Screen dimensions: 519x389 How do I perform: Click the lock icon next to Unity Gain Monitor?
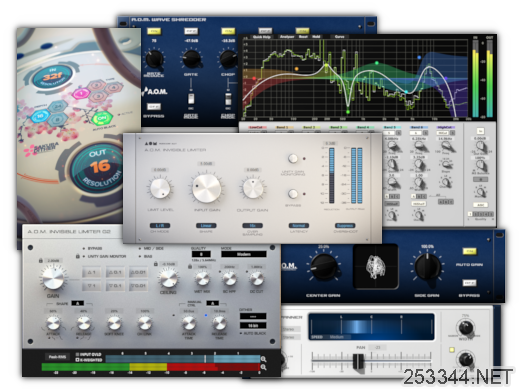click(78, 256)
